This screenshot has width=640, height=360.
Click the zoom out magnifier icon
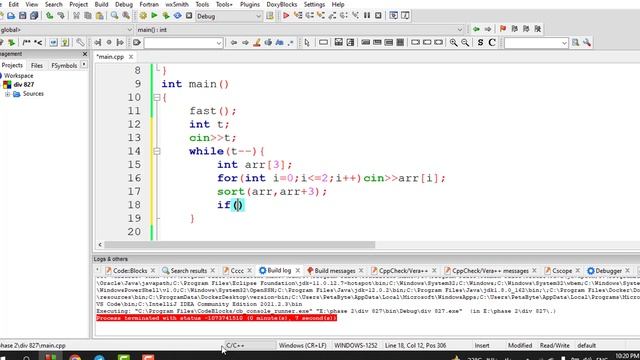[465, 42]
